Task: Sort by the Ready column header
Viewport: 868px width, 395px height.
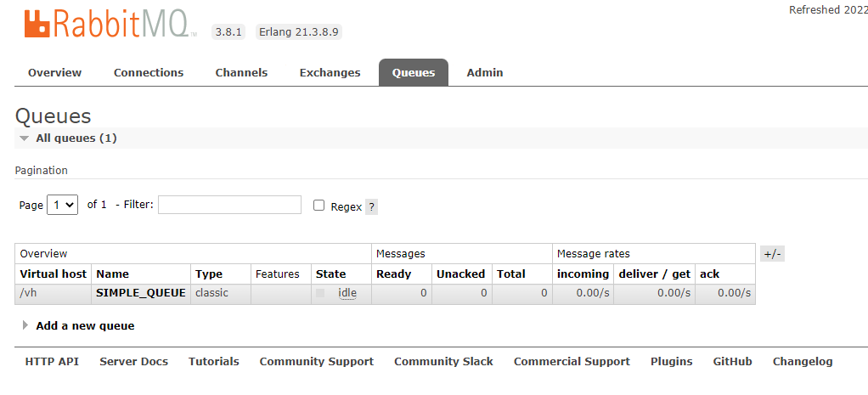Action: pyautogui.click(x=393, y=274)
